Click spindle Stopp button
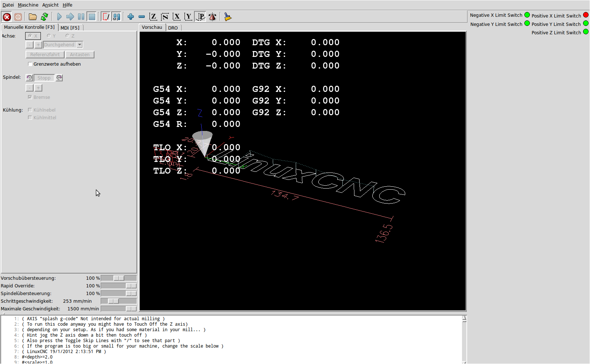Screen dimensions: 590x364 pos(44,78)
